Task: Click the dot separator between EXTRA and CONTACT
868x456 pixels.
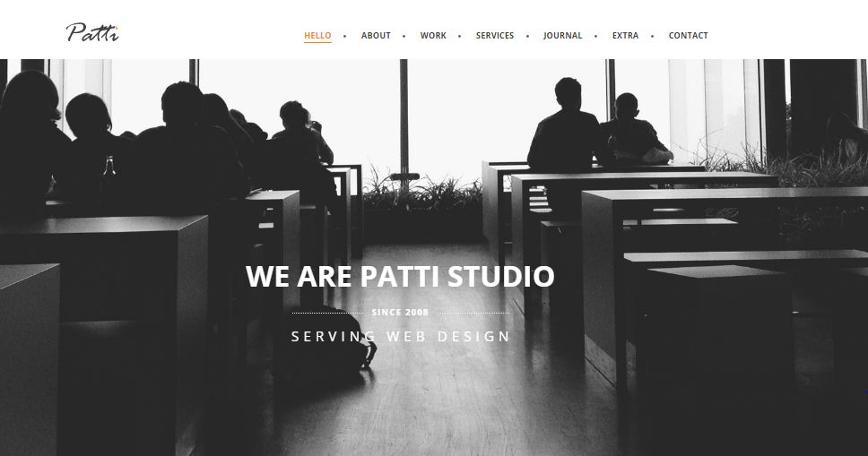Action: click(652, 36)
